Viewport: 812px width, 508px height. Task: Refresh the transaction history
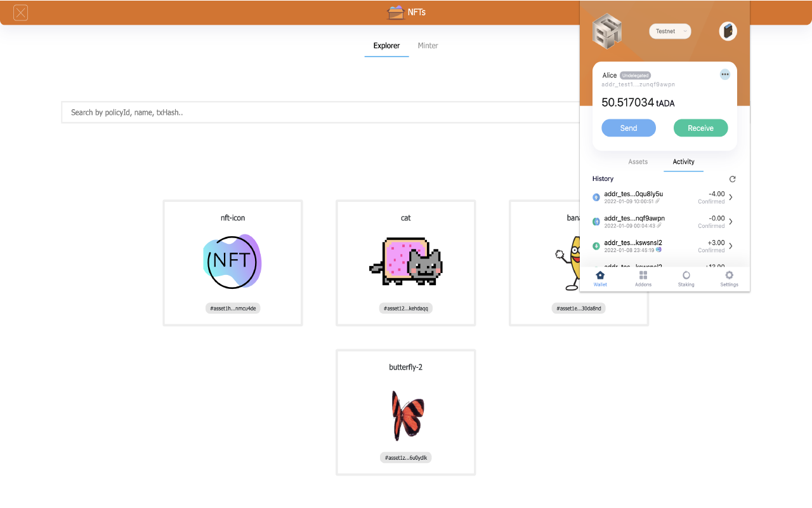733,179
